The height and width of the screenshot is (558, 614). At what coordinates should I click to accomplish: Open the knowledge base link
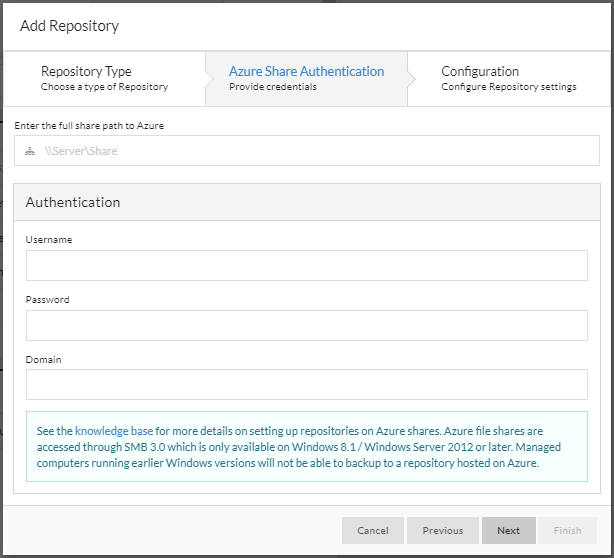coord(114,431)
